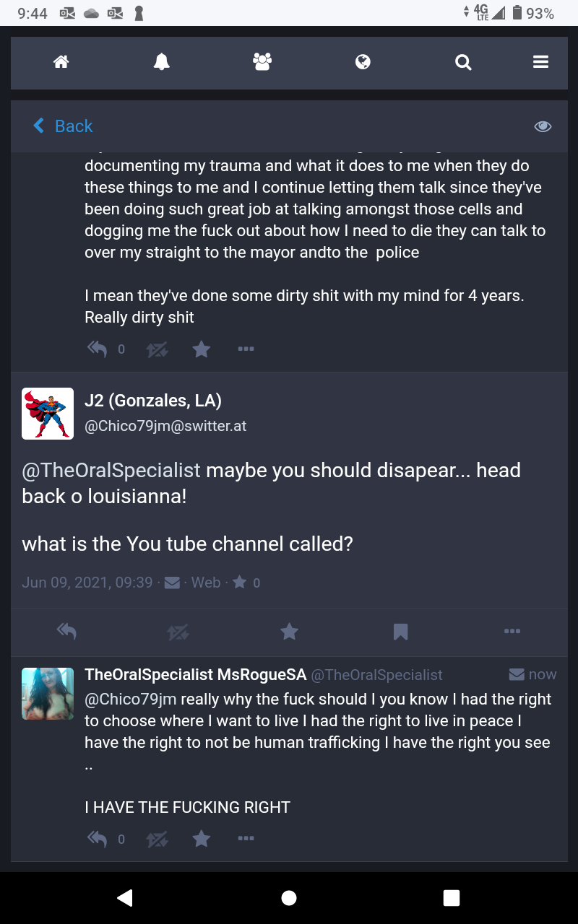Open the @Chico79jm mention in reply

click(x=130, y=699)
